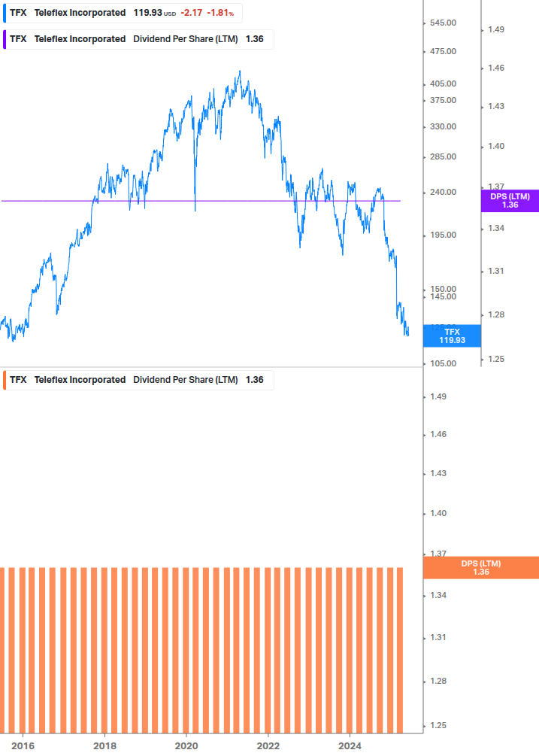539x756 pixels.
Task: Click the 2016 label on the time axis
Action: coord(23,746)
